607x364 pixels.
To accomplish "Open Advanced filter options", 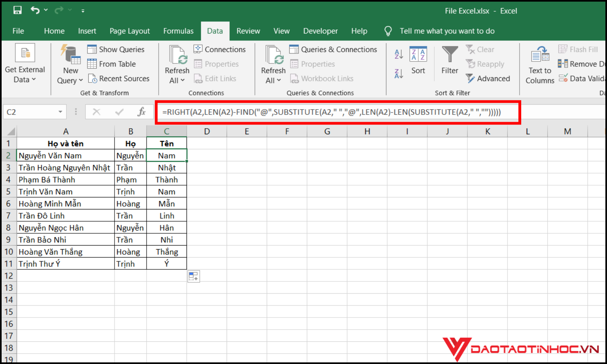I will tap(488, 78).
